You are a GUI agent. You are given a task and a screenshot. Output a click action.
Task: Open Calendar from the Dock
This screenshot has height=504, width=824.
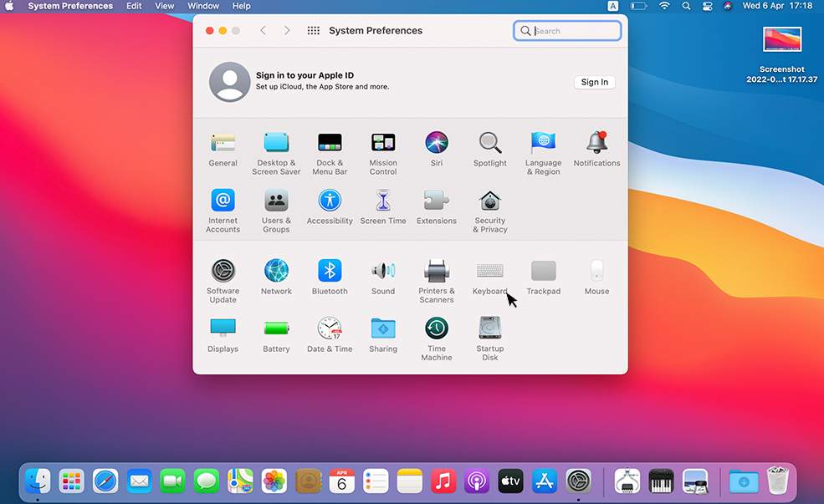coord(341,481)
